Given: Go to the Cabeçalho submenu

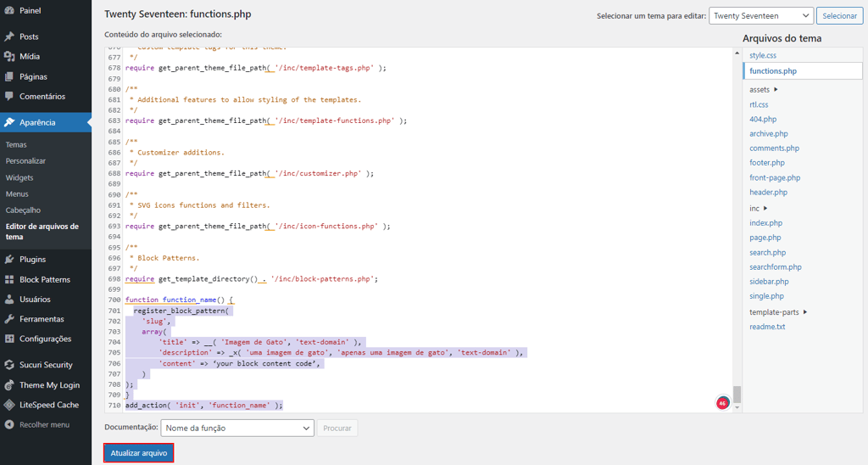Looking at the screenshot, I should tap(23, 210).
